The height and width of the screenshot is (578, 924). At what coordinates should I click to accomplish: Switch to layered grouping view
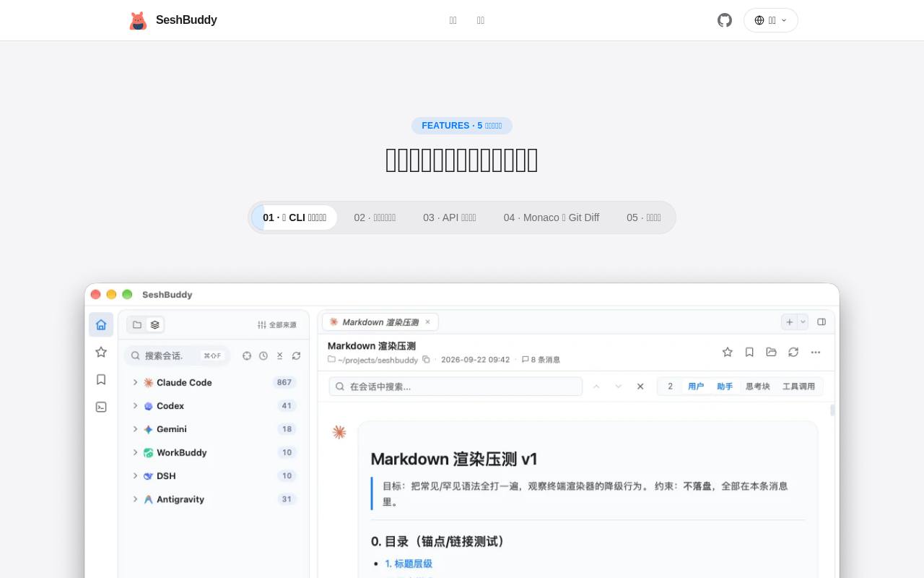point(155,324)
